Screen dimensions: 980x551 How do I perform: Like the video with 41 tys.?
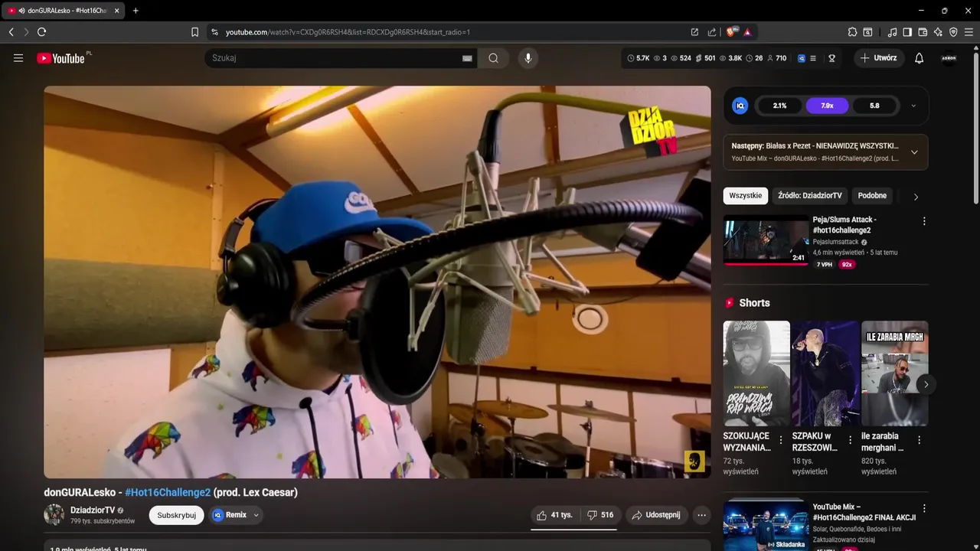coord(555,515)
